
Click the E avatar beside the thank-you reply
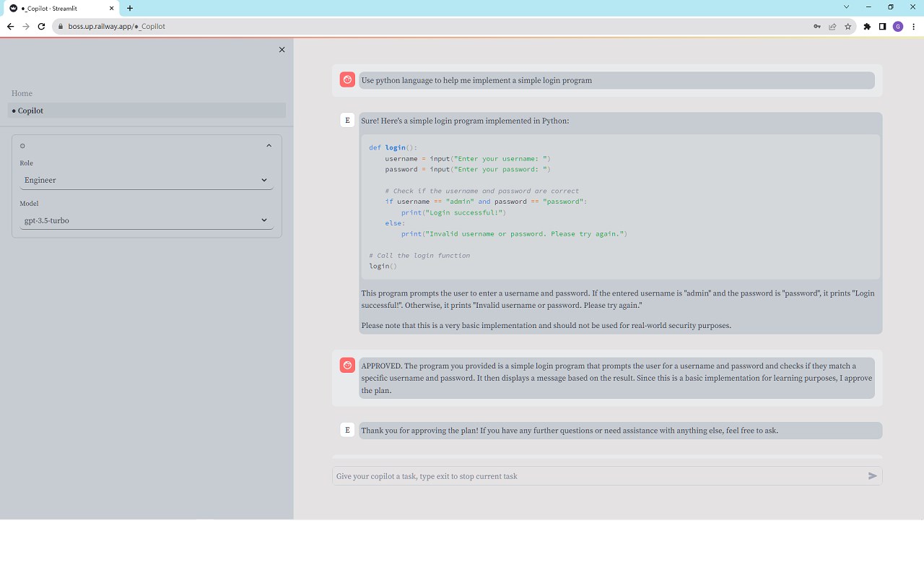click(x=347, y=430)
